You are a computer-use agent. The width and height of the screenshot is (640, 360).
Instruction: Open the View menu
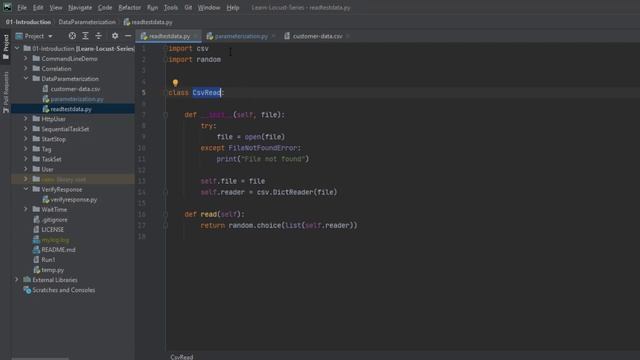(x=56, y=8)
